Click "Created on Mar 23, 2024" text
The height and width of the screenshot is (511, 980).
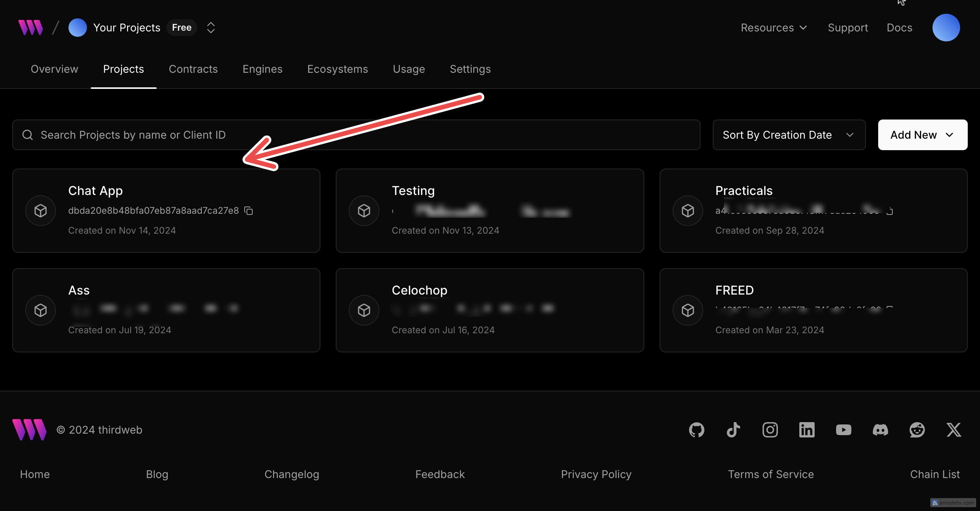point(769,330)
